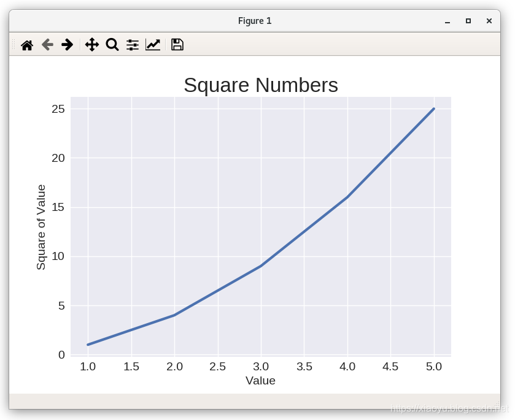Screen dimensions: 515x420
Task: Maximize the Figure 1 window
Action: pos(468,21)
